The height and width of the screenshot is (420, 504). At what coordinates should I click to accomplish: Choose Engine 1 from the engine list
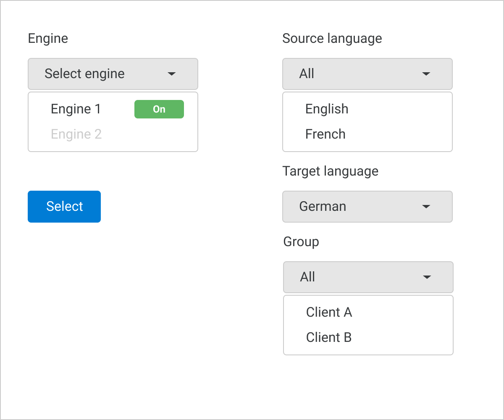coord(76,109)
